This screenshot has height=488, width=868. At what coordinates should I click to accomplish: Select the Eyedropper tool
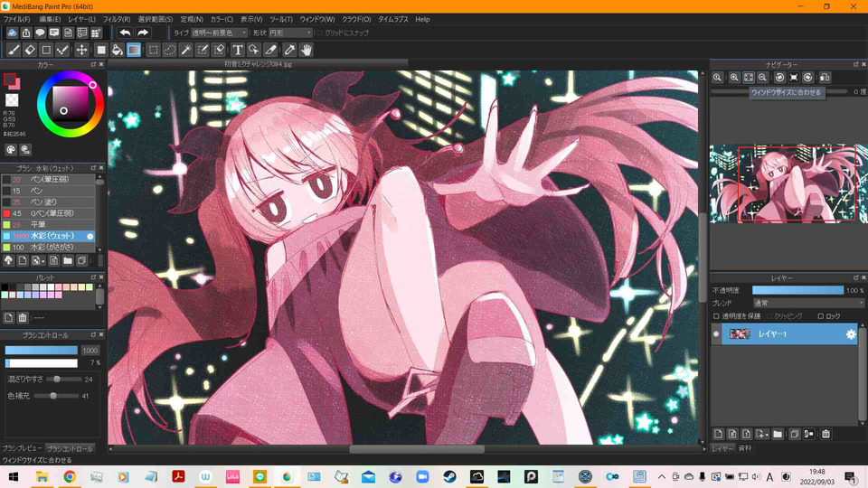coord(289,51)
